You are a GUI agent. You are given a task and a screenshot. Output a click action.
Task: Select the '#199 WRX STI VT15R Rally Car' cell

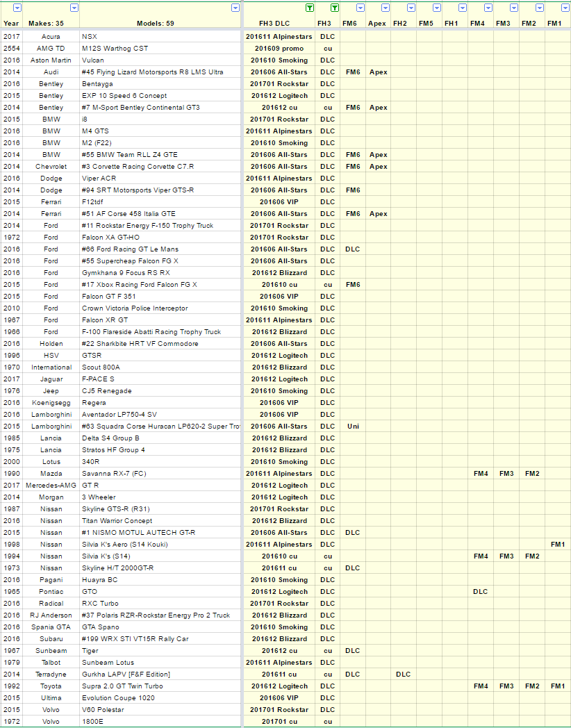click(x=160, y=639)
